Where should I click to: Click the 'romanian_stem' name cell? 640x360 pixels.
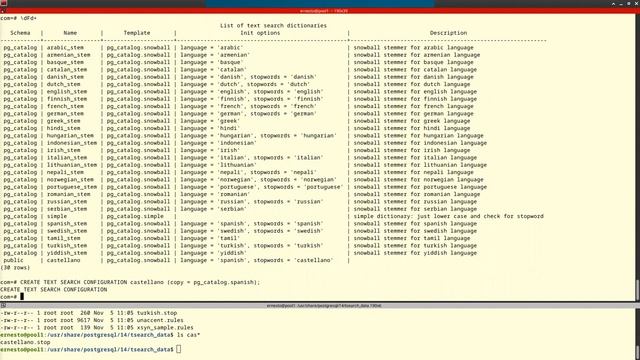click(68, 194)
